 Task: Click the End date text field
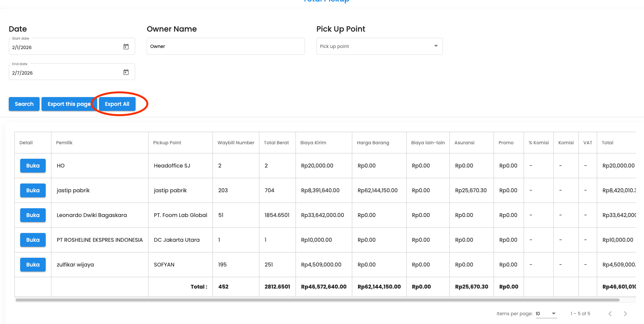tap(65, 73)
